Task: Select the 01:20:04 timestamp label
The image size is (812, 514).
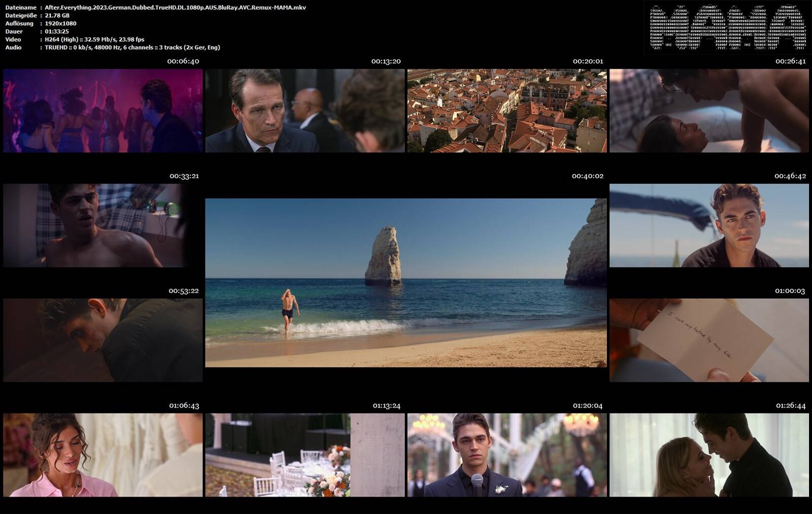Action: [x=588, y=406]
